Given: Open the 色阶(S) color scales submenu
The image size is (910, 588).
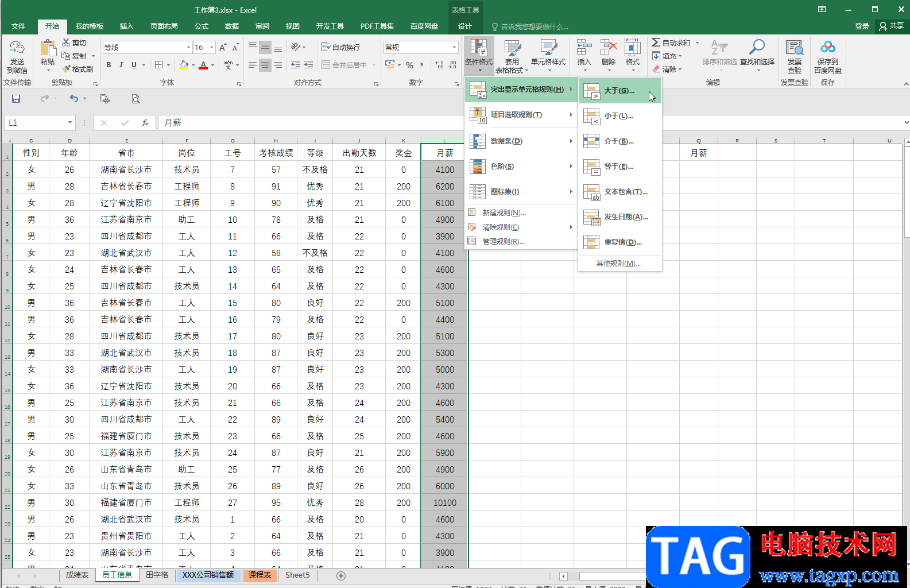Looking at the screenshot, I should 520,166.
